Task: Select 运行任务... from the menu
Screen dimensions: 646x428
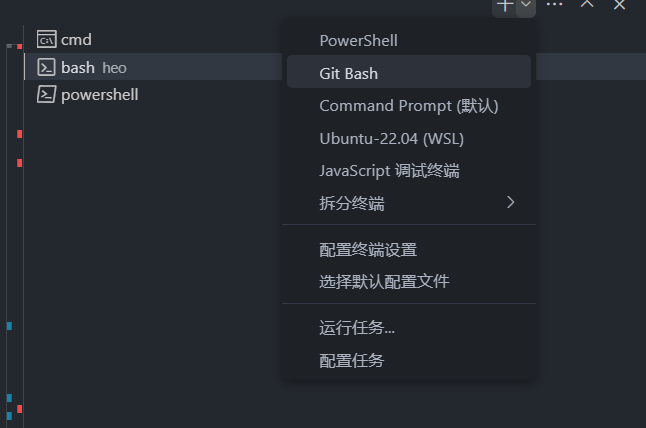Action: [x=357, y=327]
